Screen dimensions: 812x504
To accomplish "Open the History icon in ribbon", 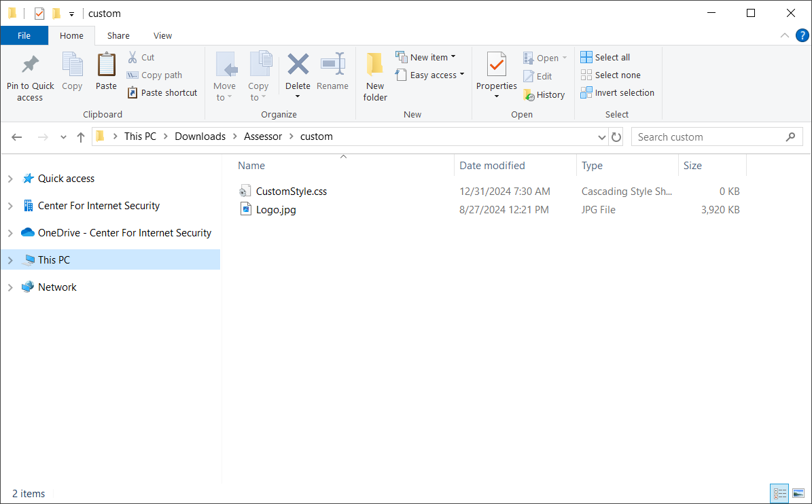I will [529, 95].
